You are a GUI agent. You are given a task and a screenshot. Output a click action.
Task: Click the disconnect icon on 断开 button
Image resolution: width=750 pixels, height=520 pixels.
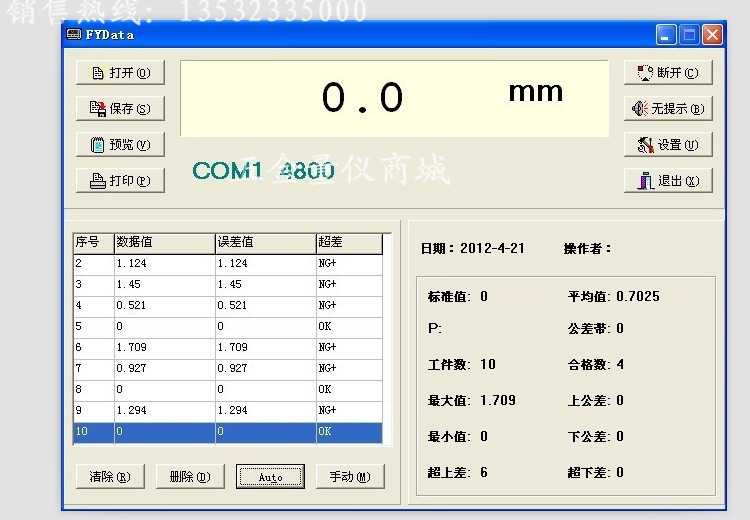click(x=645, y=73)
